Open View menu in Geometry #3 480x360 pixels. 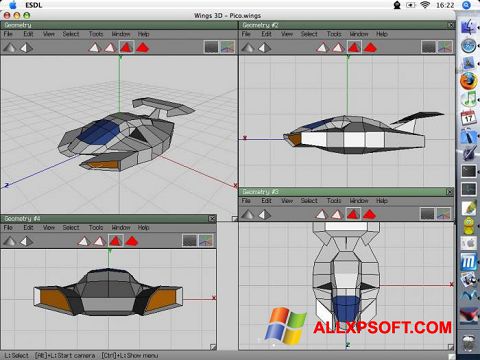point(287,201)
